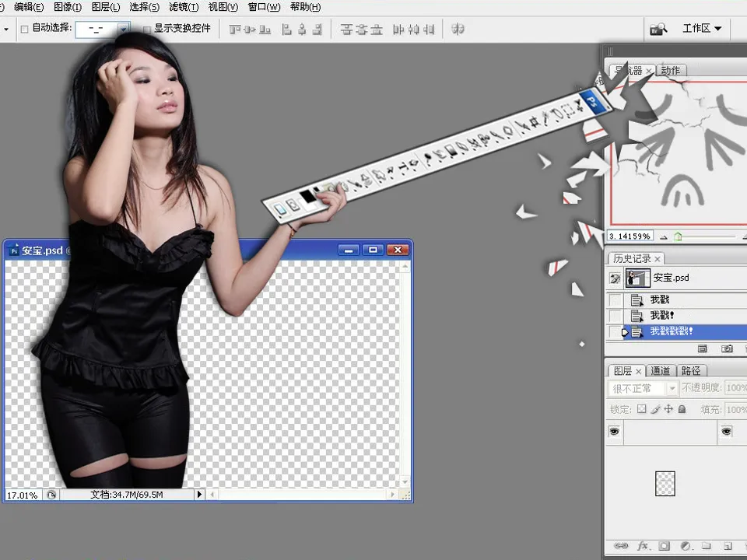Click the new adjustment layer half-circle icon
Screen dimensions: 747x560
pos(686,547)
